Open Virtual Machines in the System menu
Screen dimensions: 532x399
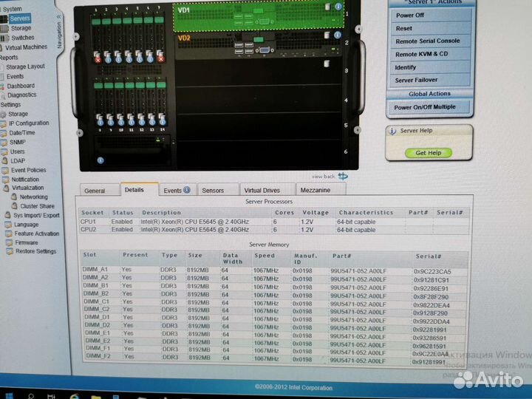pyautogui.click(x=29, y=47)
